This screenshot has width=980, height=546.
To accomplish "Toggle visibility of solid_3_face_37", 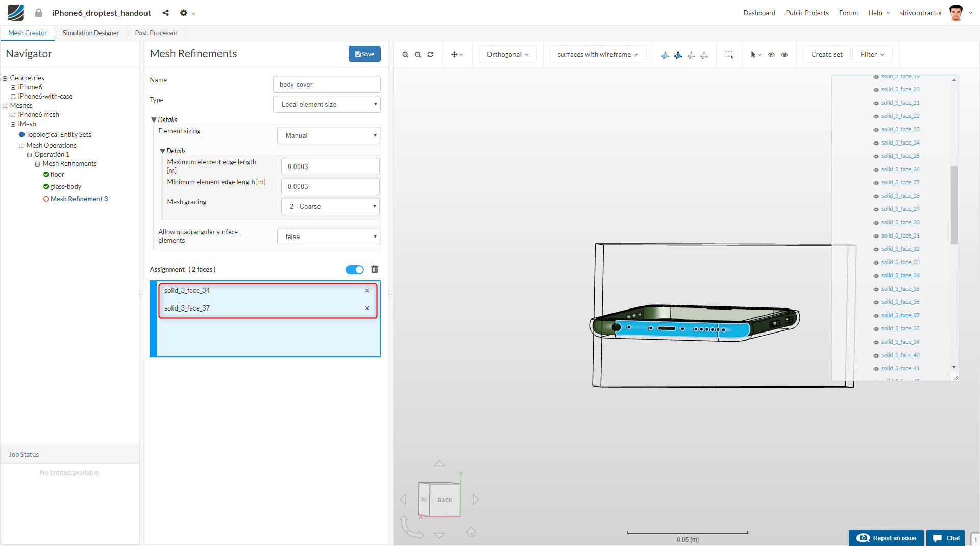I will tap(876, 316).
